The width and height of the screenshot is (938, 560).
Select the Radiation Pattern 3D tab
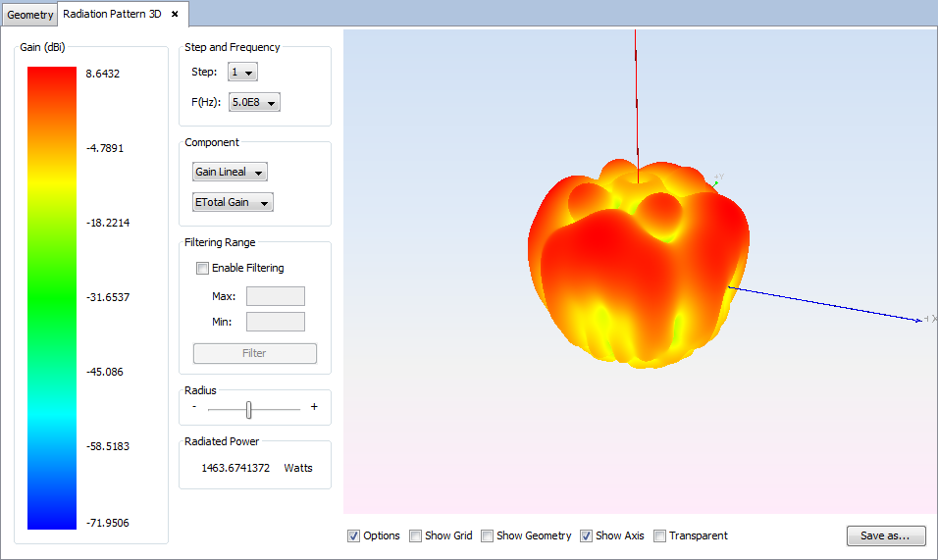click(x=112, y=15)
